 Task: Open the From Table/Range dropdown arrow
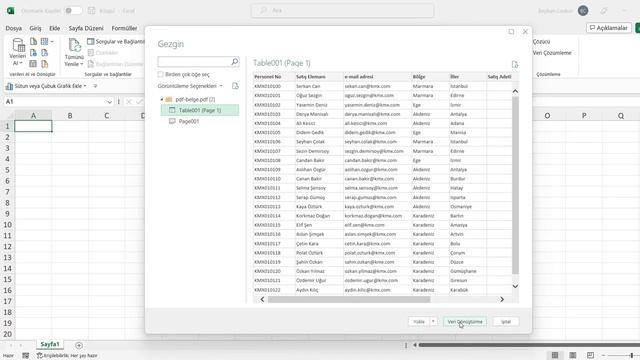click(x=52, y=42)
